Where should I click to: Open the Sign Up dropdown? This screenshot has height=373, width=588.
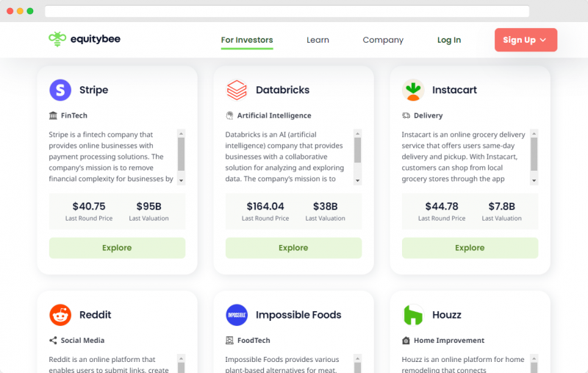(526, 40)
